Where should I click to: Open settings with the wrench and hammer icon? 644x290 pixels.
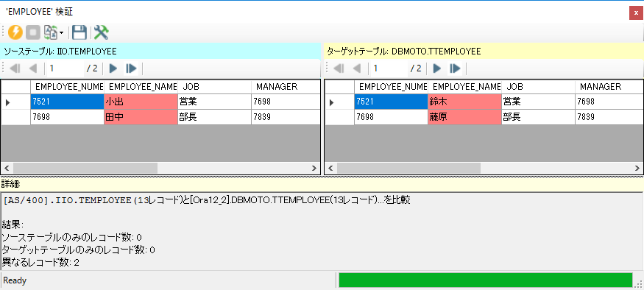coord(101,32)
